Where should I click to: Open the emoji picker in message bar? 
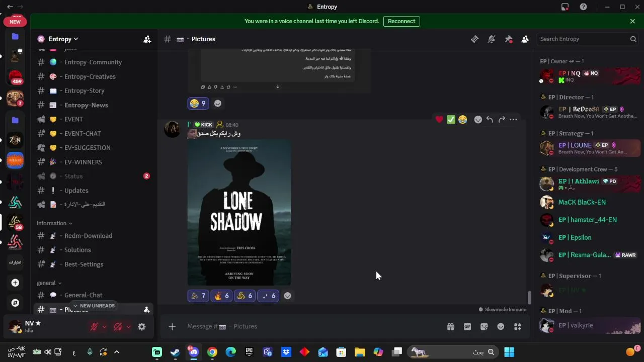tap(501, 327)
